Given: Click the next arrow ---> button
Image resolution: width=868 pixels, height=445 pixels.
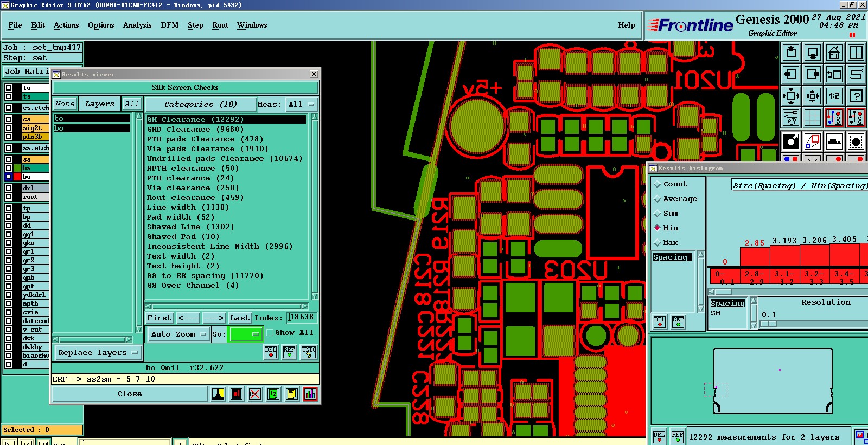Looking at the screenshot, I should [214, 318].
